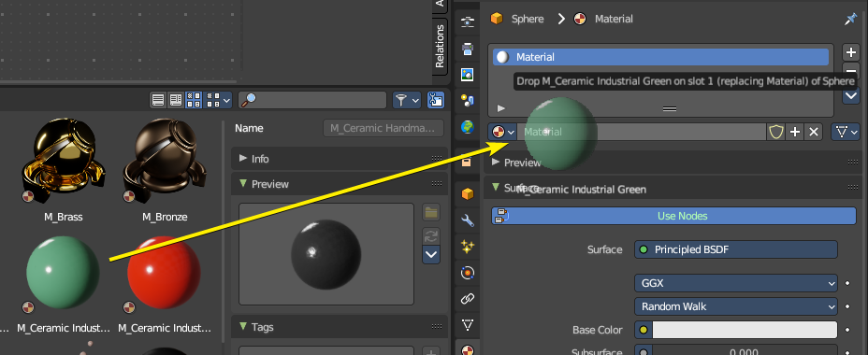The image size is (868, 355).
Task: Expand the Info panel in asset details
Action: click(x=243, y=158)
